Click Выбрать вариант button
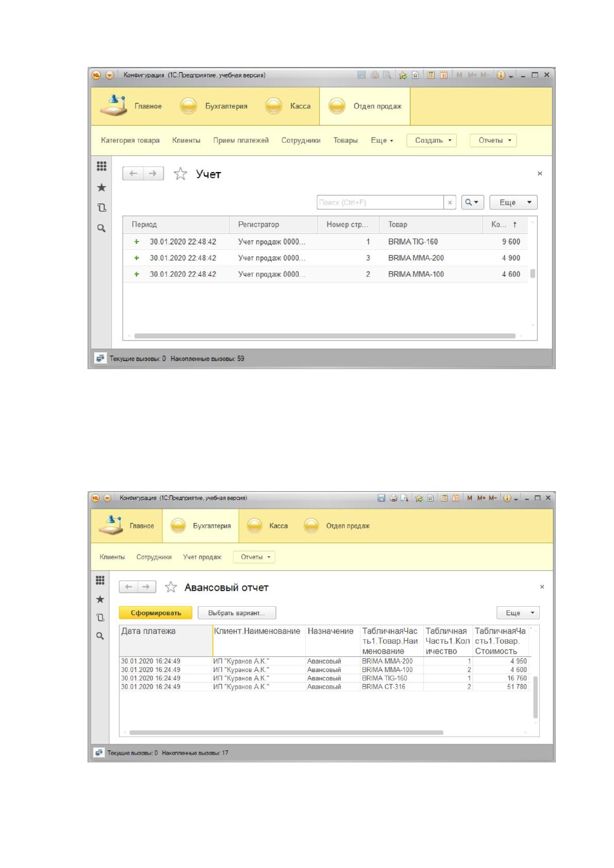 point(237,613)
